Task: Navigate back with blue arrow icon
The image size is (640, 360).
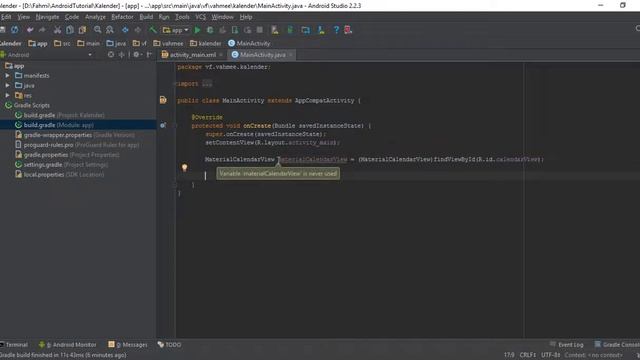Action: pos(125,30)
